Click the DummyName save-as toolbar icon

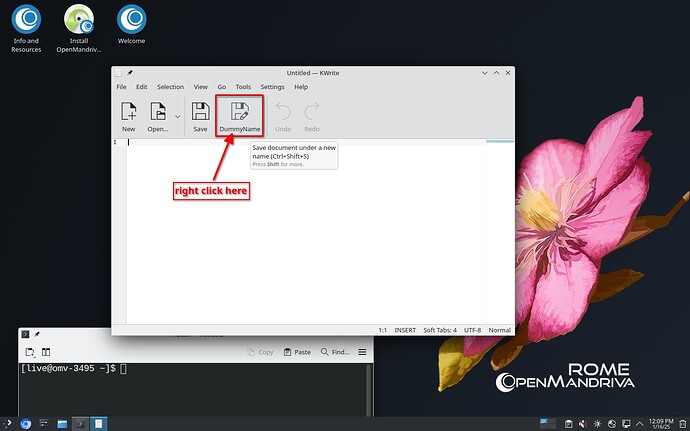239,112
